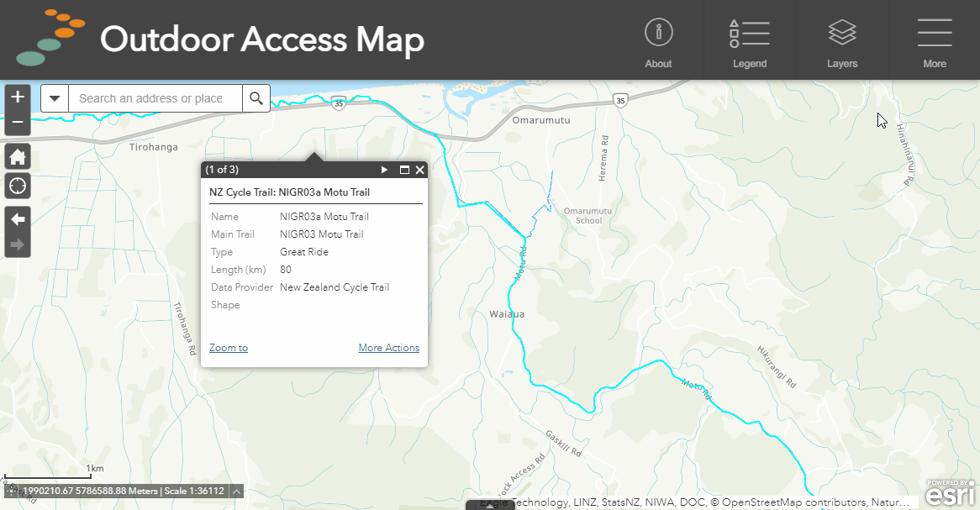
Task: Expand the coordinates bar arrow
Action: [236, 492]
